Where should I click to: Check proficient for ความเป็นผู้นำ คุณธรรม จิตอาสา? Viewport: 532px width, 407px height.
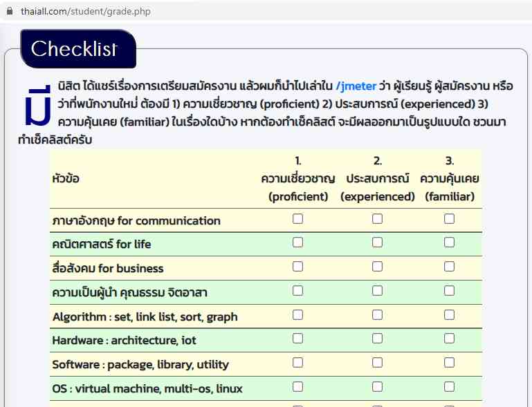[298, 291]
